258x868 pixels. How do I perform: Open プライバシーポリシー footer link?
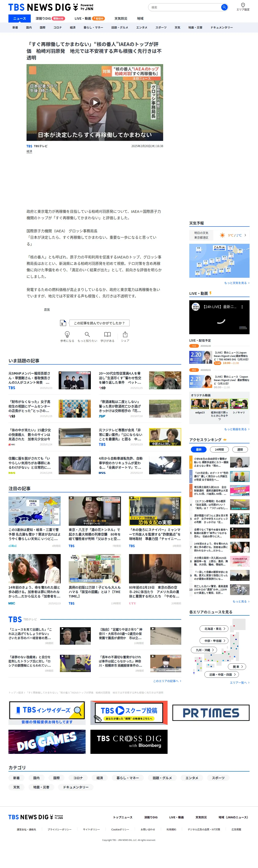tap(59, 830)
